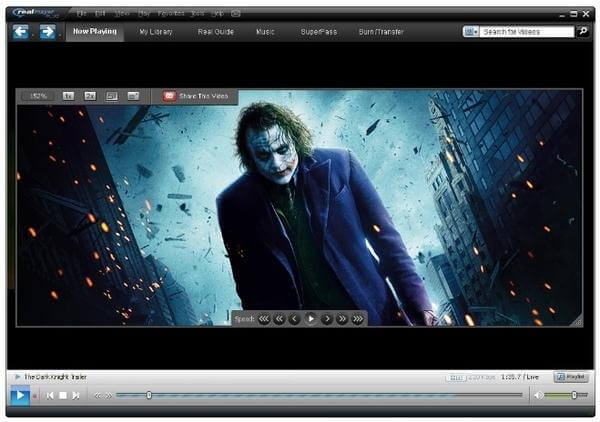This screenshot has width=600, height=422.
Task: Click the middle of the seek bar
Action: 319,395
